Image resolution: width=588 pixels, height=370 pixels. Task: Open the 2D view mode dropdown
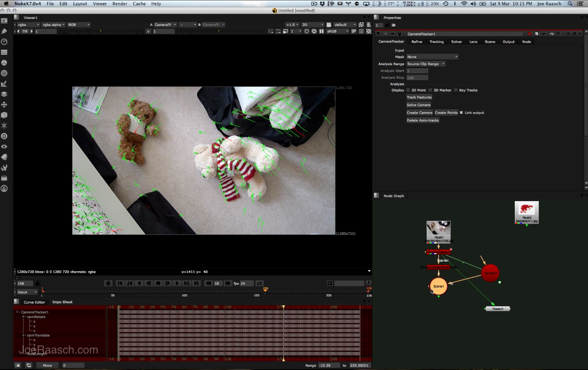pos(313,25)
